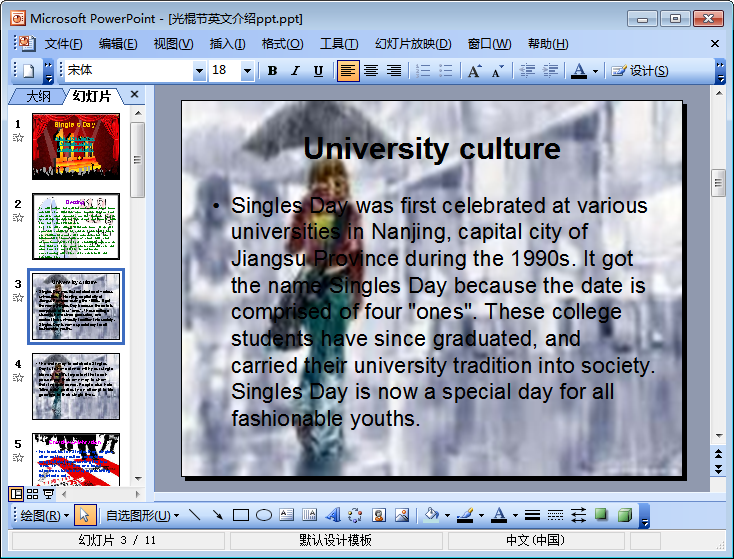Increase font size with the large A icon
Viewport: 734px width, 559px height.
coord(474,71)
